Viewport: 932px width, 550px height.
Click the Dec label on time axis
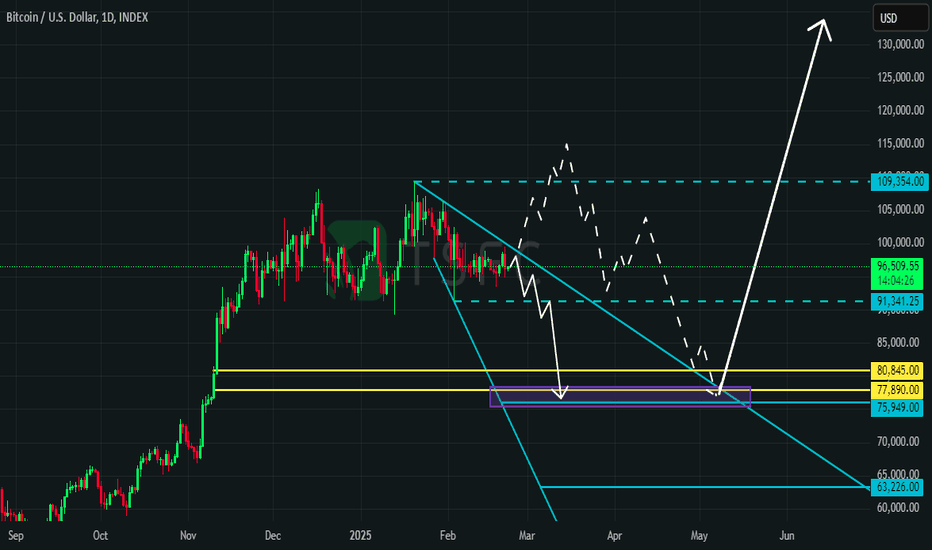pyautogui.click(x=273, y=536)
